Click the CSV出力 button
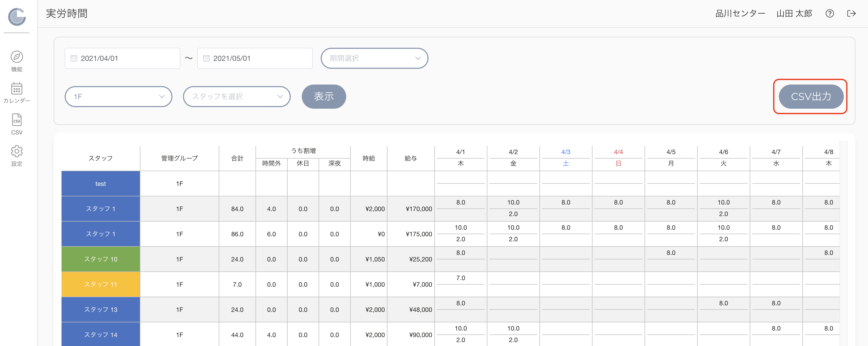The width and height of the screenshot is (868, 346). click(x=811, y=97)
